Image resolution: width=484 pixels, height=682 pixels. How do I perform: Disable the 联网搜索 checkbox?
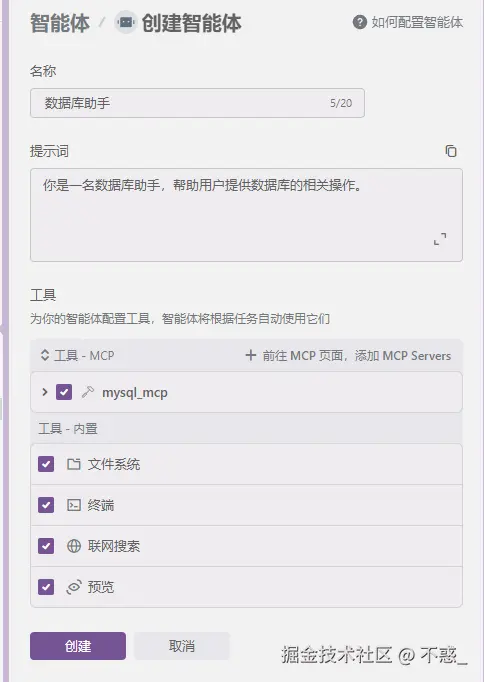[46, 546]
